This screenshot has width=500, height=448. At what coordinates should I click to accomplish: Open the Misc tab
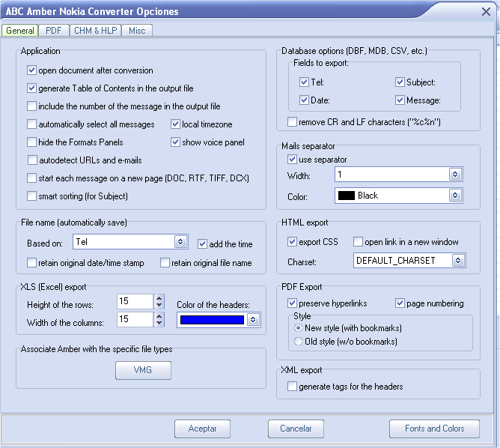click(x=137, y=31)
